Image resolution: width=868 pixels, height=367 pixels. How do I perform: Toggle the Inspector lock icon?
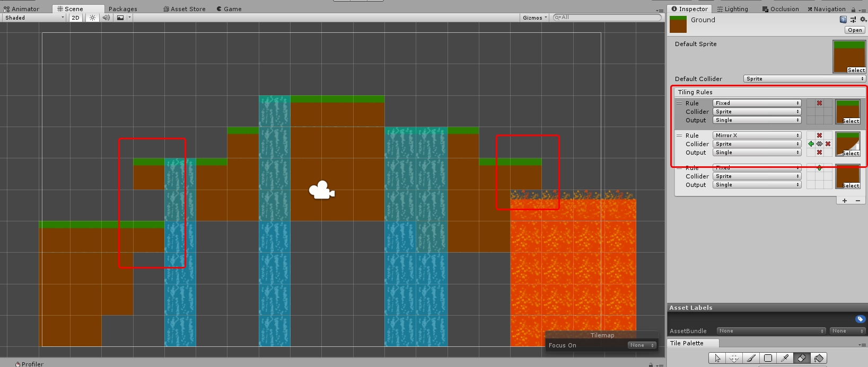853,10
